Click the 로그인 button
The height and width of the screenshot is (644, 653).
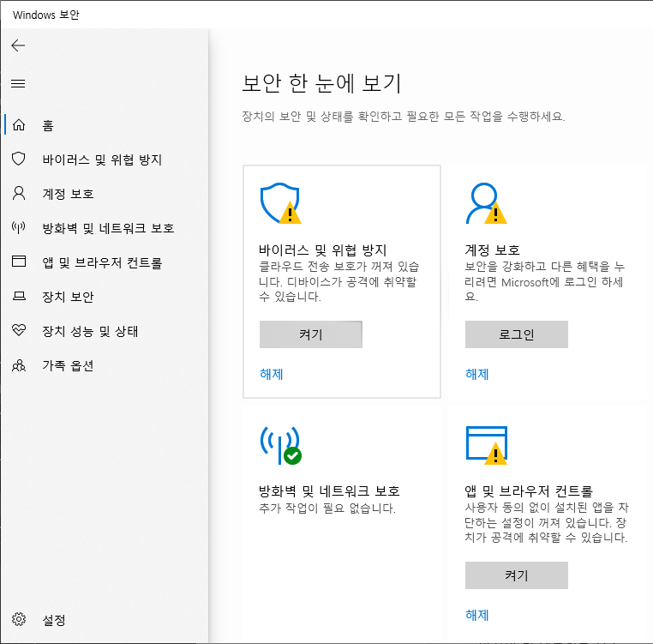[517, 334]
